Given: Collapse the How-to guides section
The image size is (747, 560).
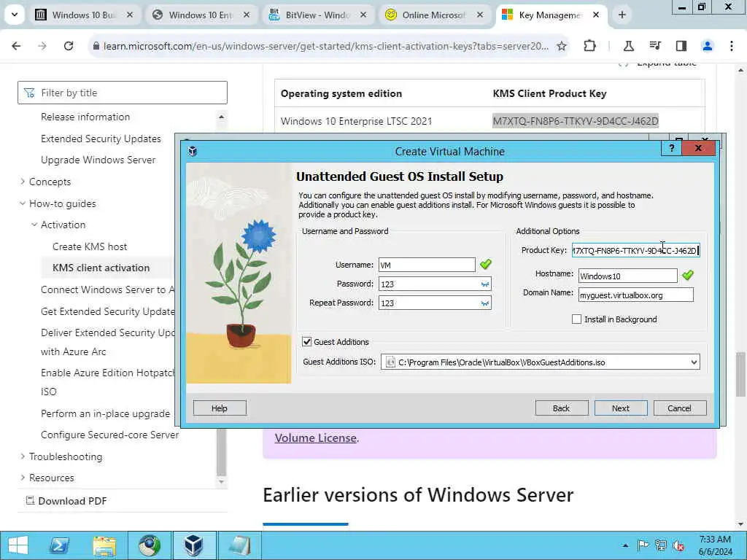Looking at the screenshot, I should pos(62,203).
